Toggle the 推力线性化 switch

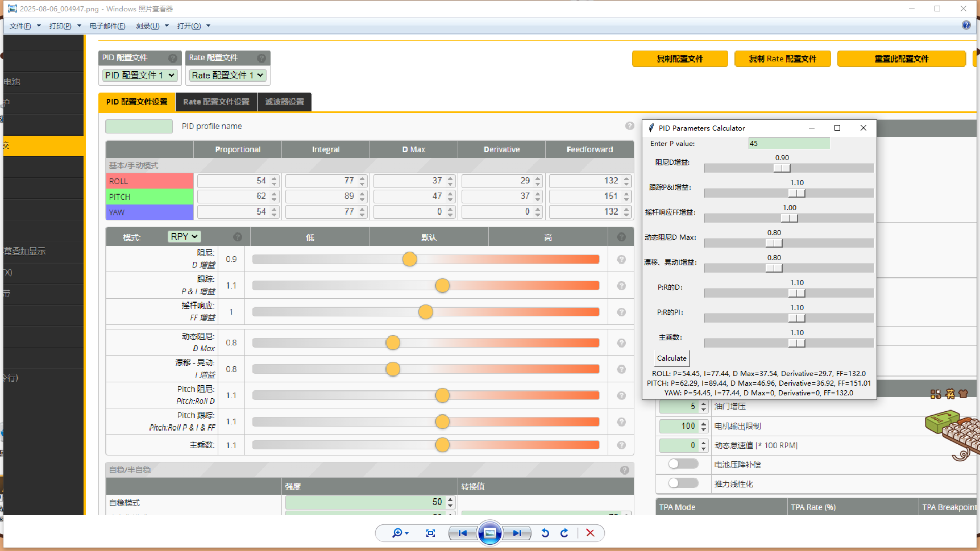click(683, 483)
